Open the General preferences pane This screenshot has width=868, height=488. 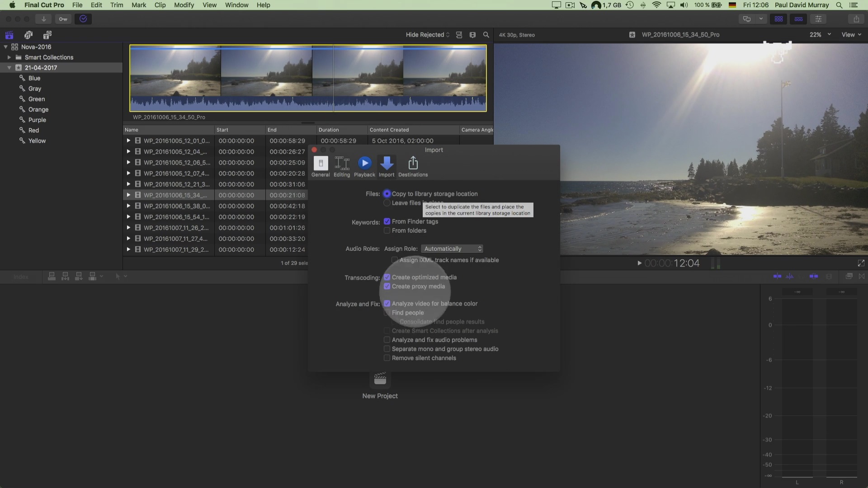[321, 166]
